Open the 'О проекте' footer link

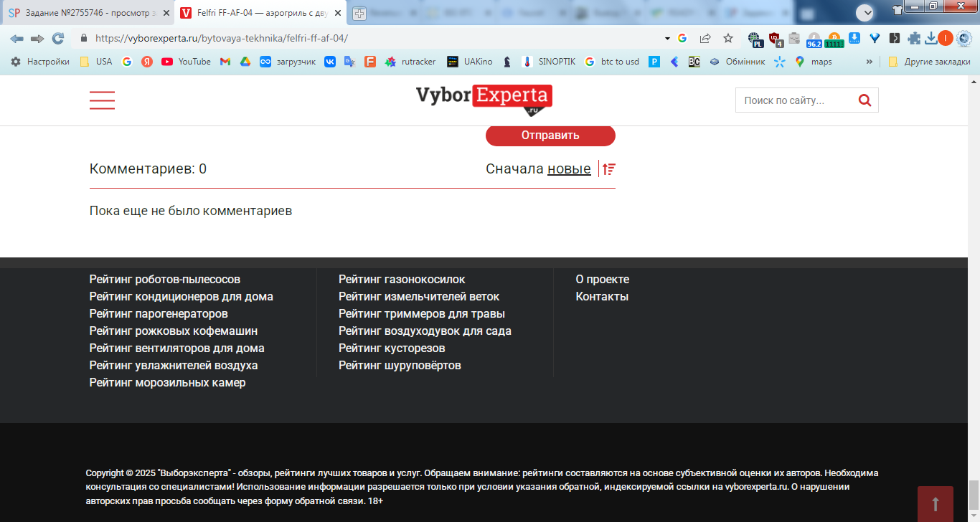tap(603, 280)
